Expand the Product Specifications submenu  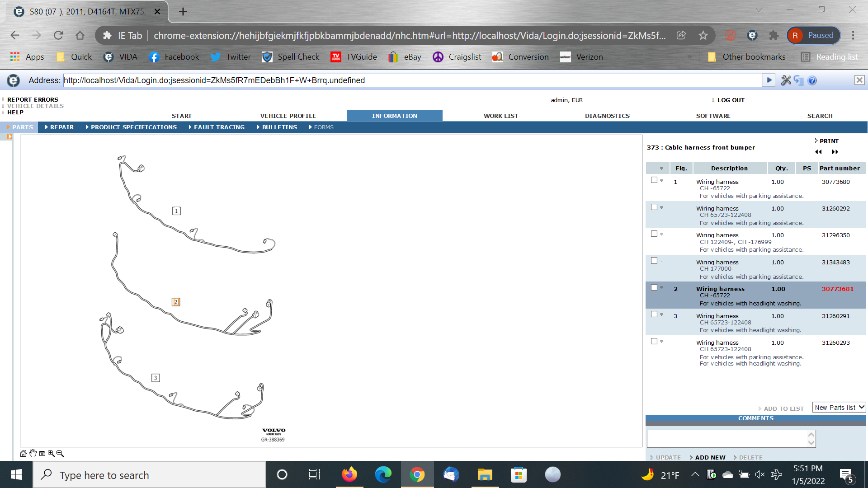tap(133, 127)
